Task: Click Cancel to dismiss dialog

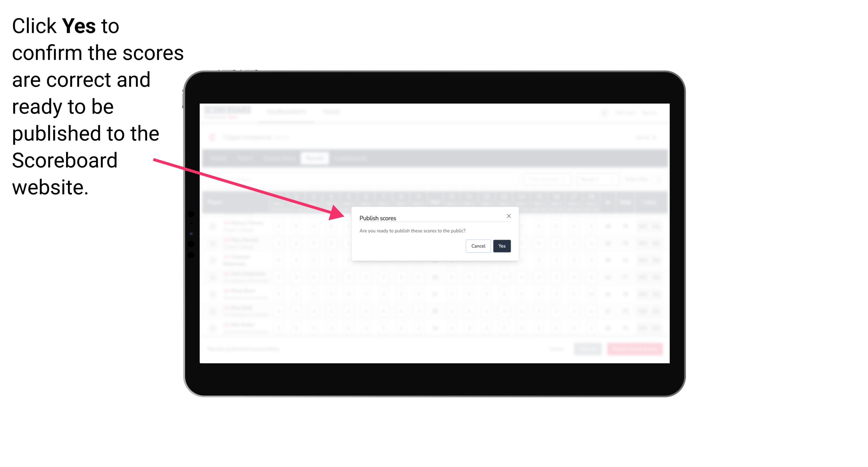Action: [x=478, y=245]
